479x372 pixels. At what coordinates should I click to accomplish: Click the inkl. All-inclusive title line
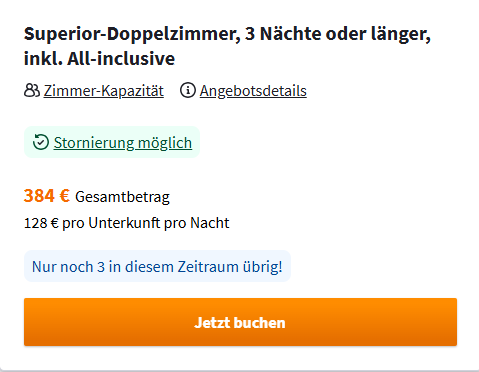pos(99,59)
